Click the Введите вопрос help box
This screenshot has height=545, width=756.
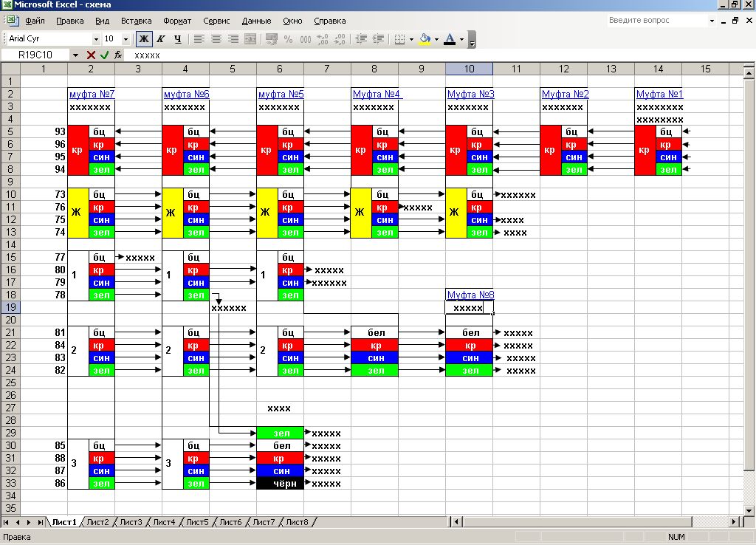click(x=656, y=20)
